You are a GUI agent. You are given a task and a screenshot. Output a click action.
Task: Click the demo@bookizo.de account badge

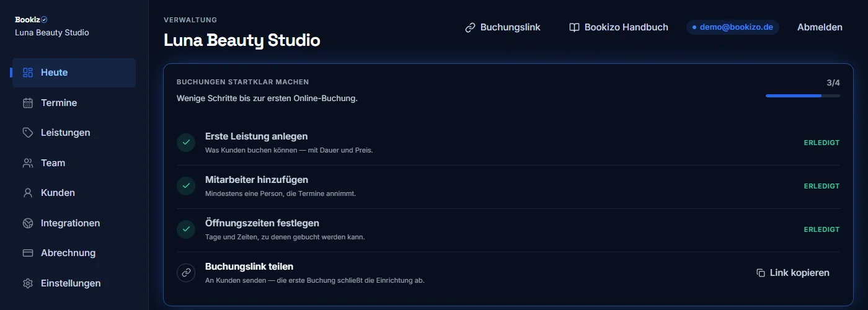pyautogui.click(x=732, y=27)
